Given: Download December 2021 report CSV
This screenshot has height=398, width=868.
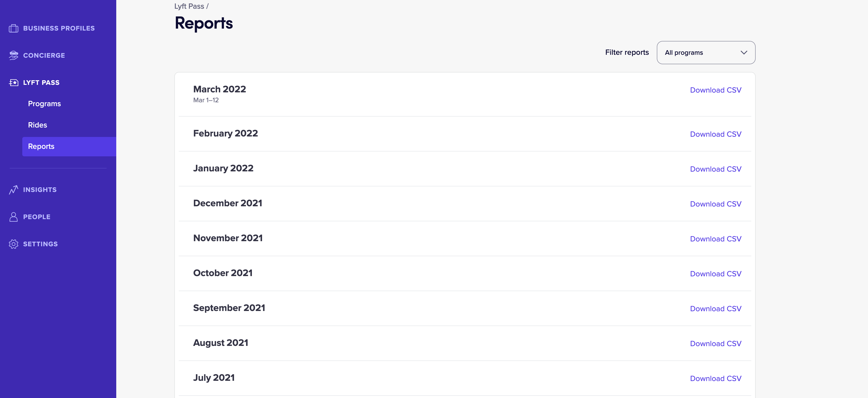Looking at the screenshot, I should click(715, 204).
